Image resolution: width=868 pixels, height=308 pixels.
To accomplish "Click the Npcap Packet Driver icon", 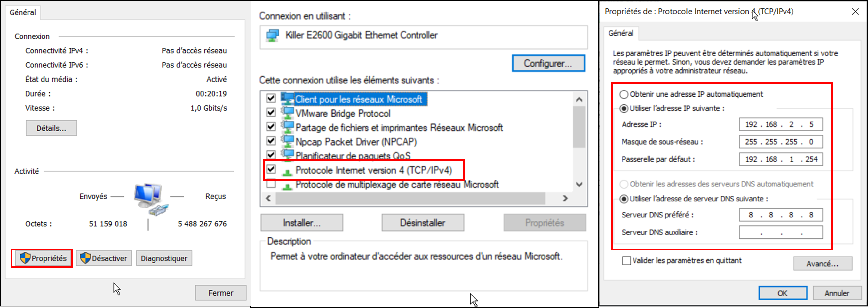I will [x=287, y=141].
